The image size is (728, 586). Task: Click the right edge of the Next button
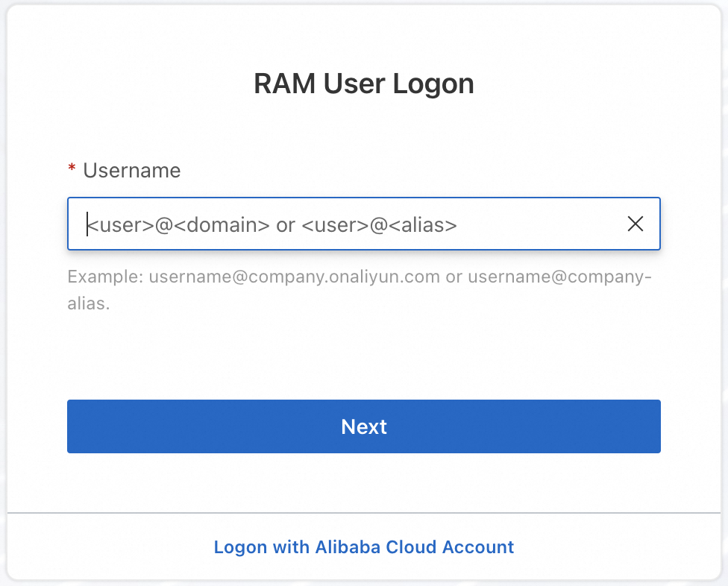(x=653, y=426)
